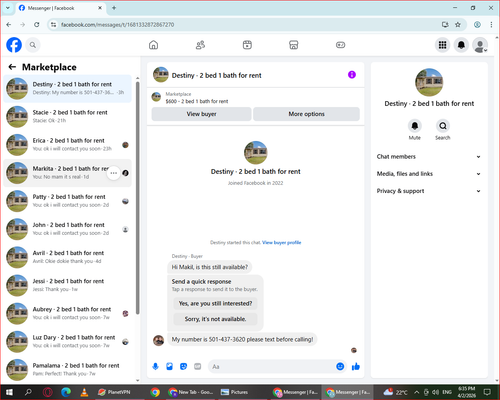Open the Facebook menu grid icon
This screenshot has height=400, width=500.
click(x=442, y=45)
